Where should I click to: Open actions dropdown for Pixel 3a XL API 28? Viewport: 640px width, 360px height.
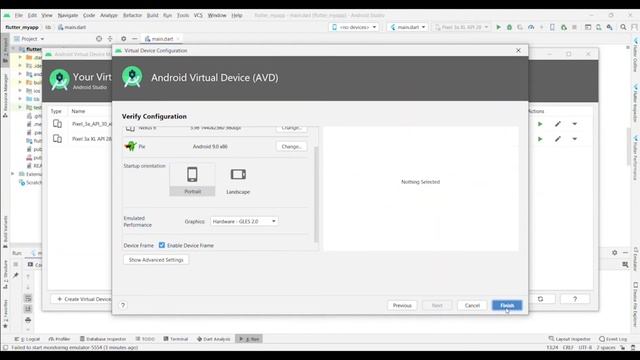(575, 139)
